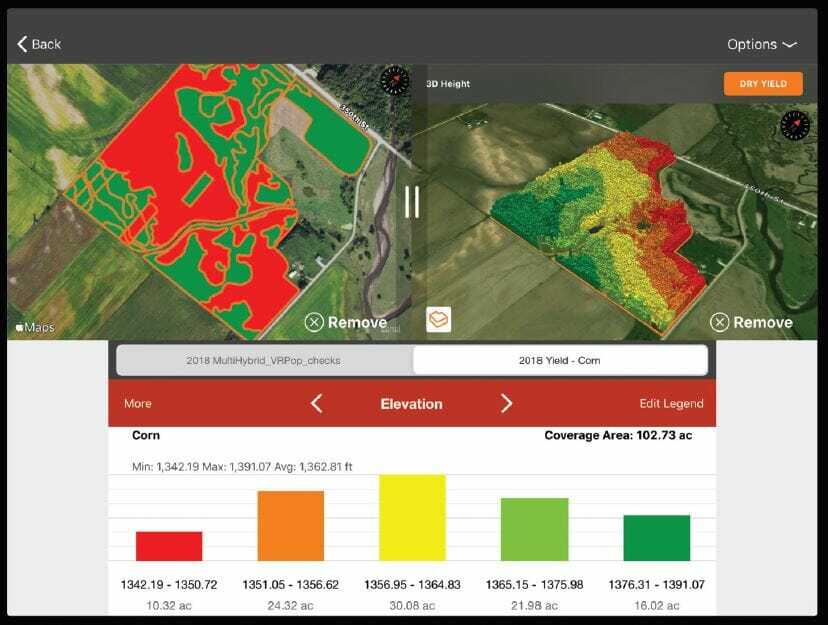Click the Back arrow button
Image resolution: width=828 pixels, height=625 pixels.
40,44
